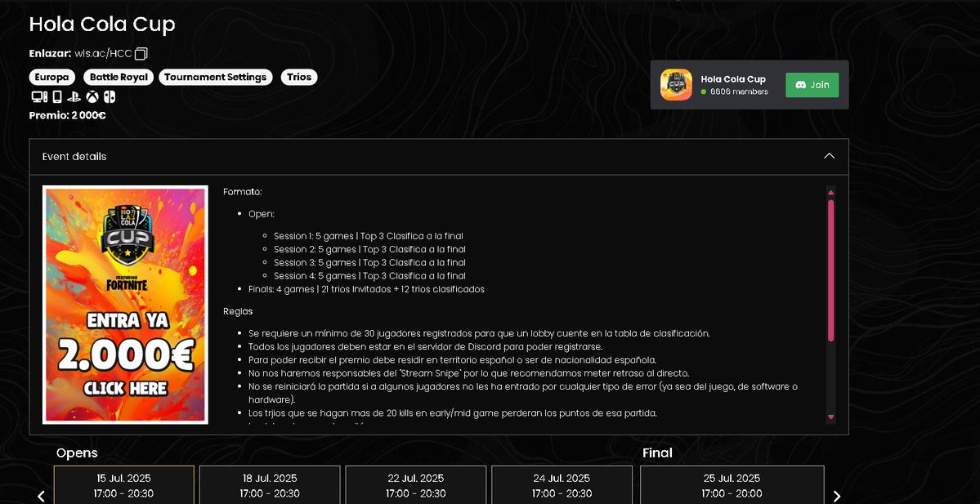
Task: Click the pink scrollbar thumb in event details
Action: pyautogui.click(x=830, y=270)
